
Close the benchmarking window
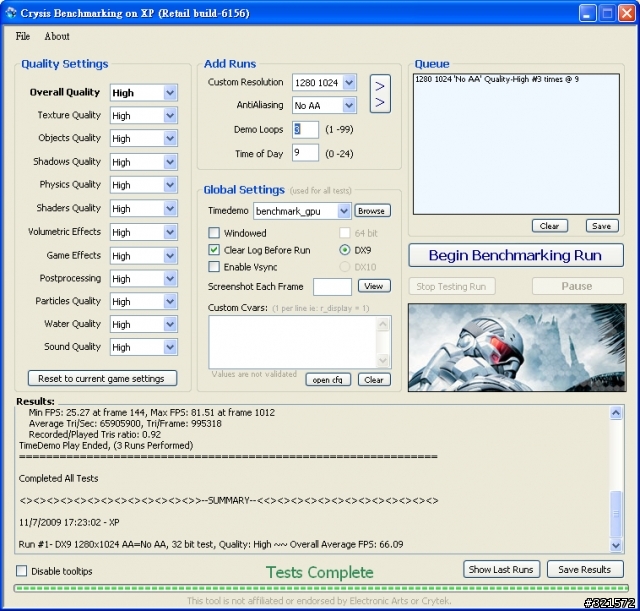point(627,13)
